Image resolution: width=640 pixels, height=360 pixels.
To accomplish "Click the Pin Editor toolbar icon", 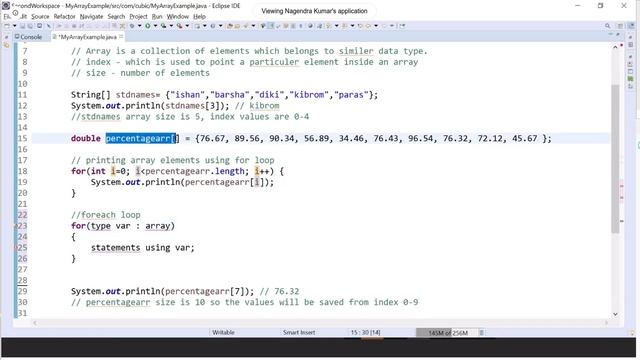I will (402, 26).
